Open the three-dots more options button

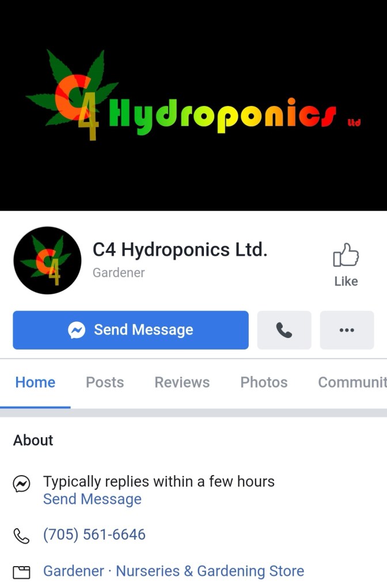click(347, 330)
